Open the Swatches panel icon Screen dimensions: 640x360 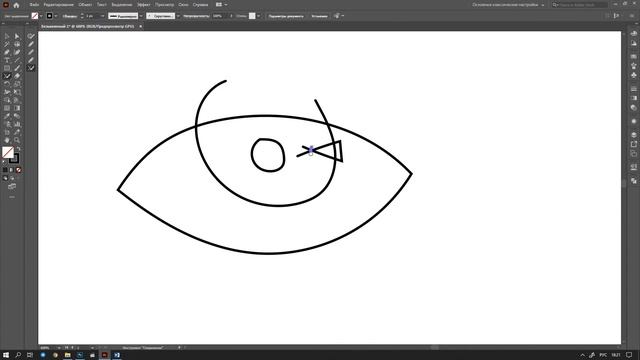pos(633,56)
